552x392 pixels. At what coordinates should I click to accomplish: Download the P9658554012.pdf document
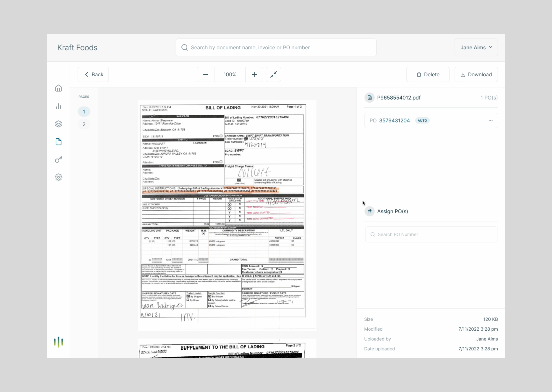pos(476,75)
